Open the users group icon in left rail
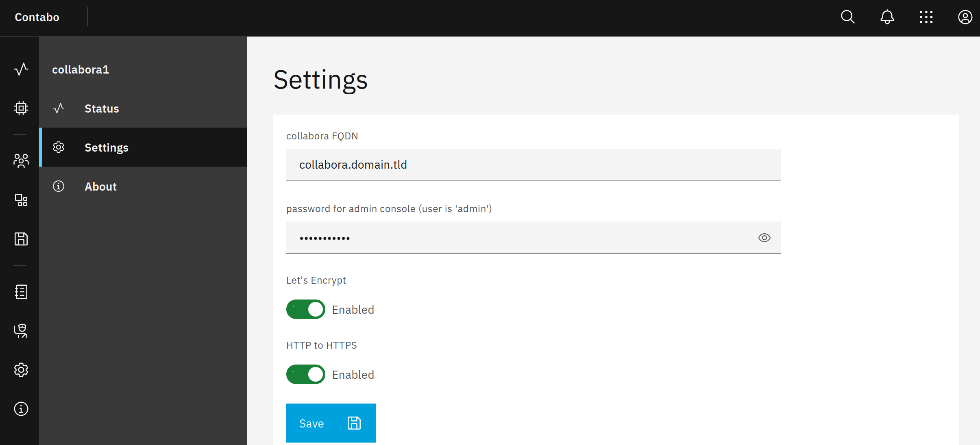This screenshot has width=980, height=445. pos(21,161)
